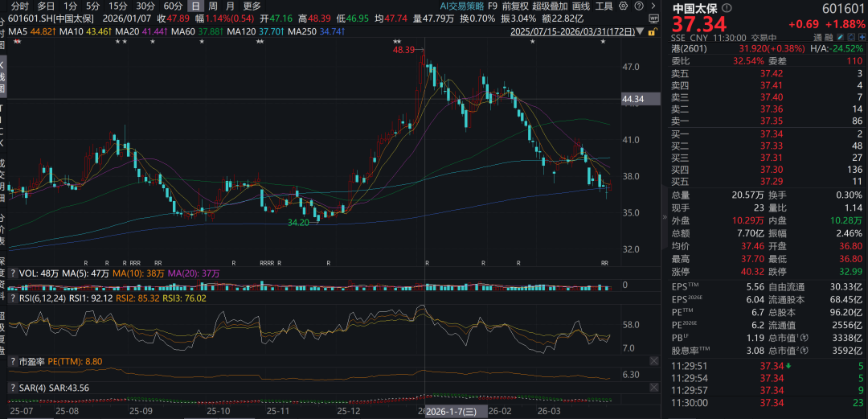The width and height of the screenshot is (868, 419).
Task: Toggle 超级叠加 overlay option
Action: [551, 6]
